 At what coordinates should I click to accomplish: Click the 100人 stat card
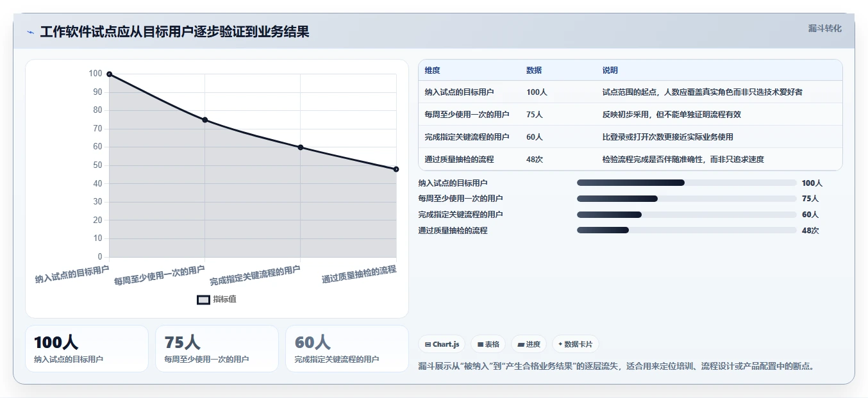coord(87,349)
